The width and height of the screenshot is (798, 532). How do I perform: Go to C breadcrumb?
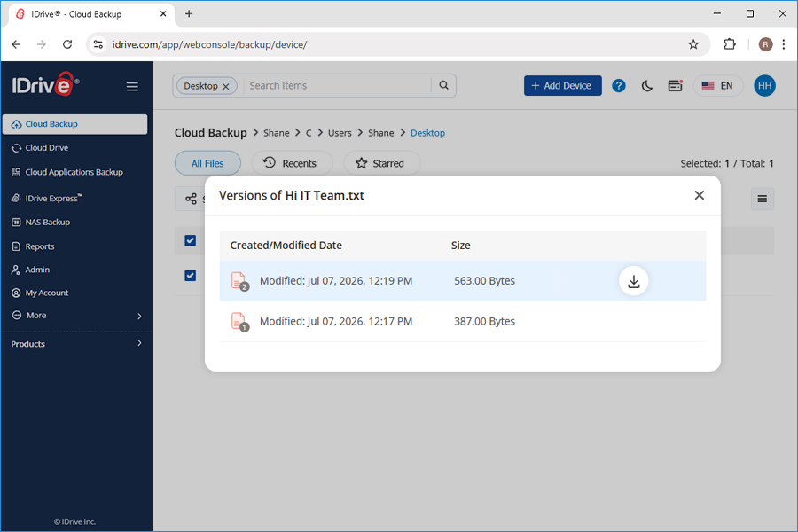click(x=309, y=133)
